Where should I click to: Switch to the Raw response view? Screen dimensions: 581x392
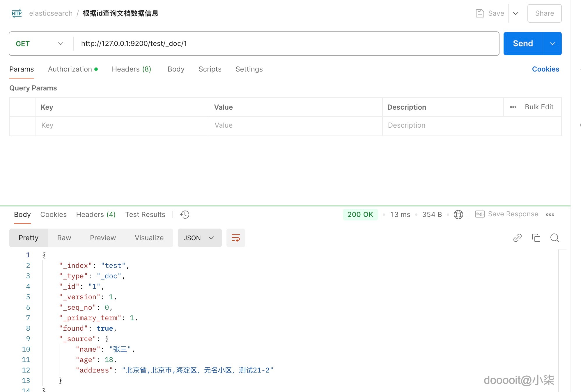coord(64,238)
